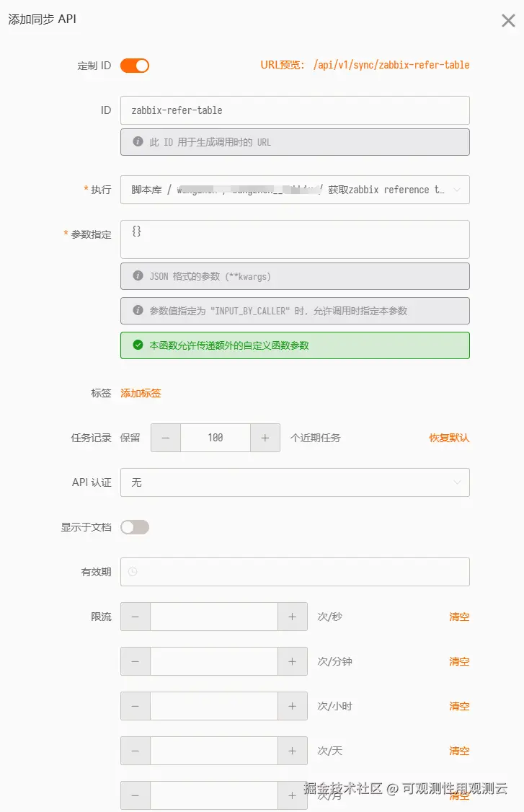524x812 pixels.
Task: Click info icon beside ID URL hint
Action: [138, 142]
